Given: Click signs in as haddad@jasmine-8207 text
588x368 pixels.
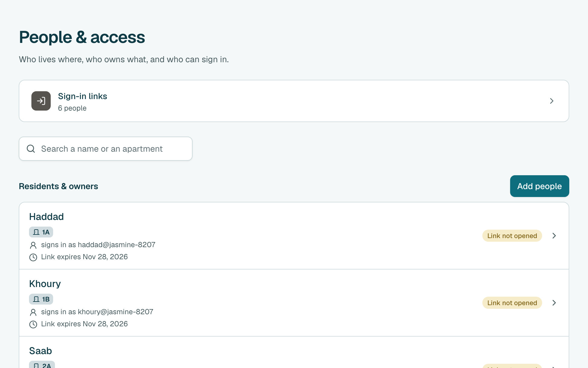Looking at the screenshot, I should [x=98, y=245].
